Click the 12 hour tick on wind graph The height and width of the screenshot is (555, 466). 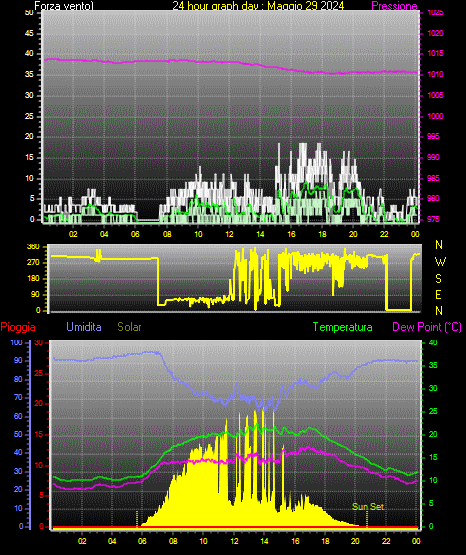(229, 234)
